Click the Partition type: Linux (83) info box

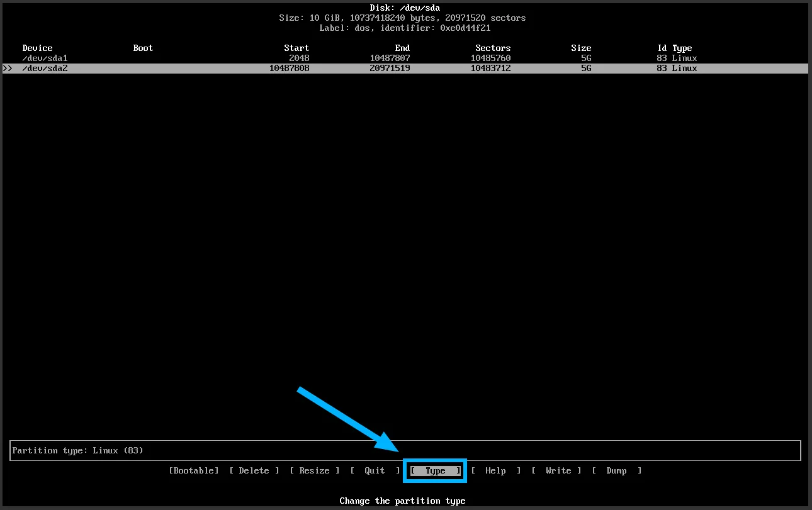[405, 450]
